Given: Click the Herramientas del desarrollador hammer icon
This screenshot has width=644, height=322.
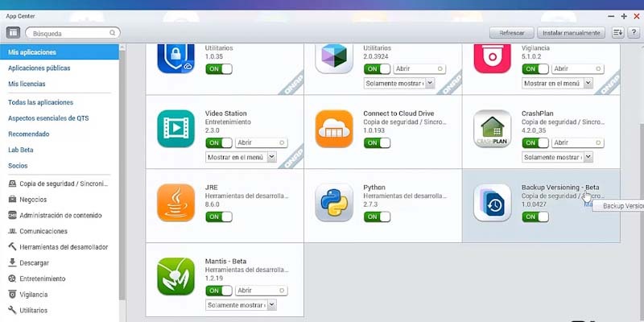Looking at the screenshot, I should click(x=12, y=247).
